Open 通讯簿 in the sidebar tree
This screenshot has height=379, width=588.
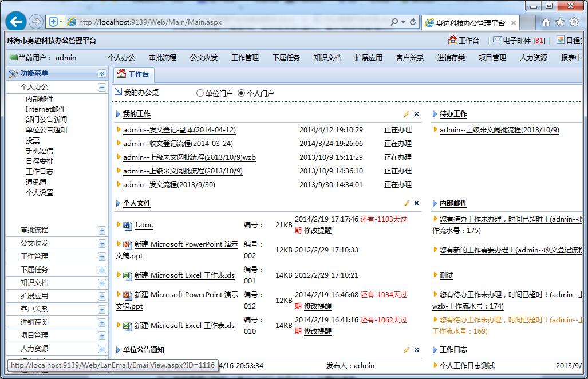[36, 182]
